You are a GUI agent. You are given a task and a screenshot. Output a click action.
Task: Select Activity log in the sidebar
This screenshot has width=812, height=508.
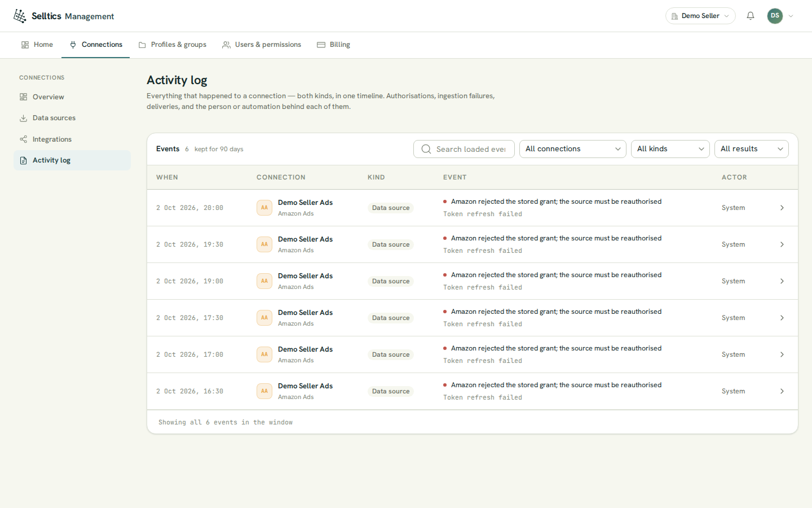tap(72, 160)
